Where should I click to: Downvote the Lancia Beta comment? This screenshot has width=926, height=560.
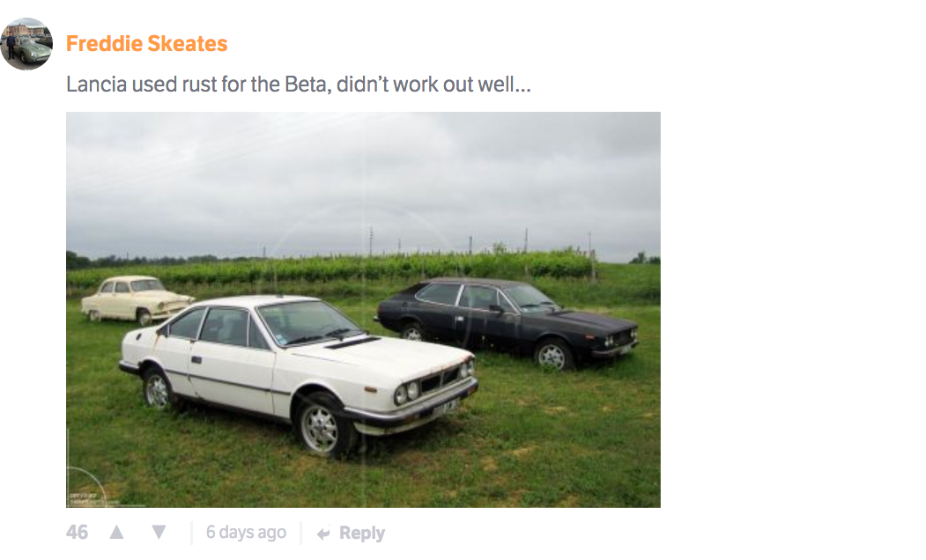click(159, 533)
